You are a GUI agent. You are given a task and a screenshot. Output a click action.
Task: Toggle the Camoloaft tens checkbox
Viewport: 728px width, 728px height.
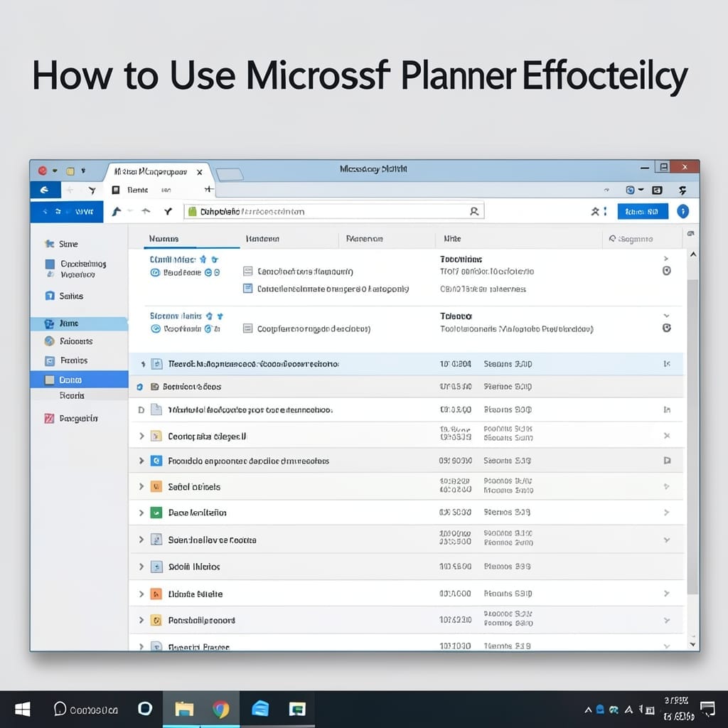pos(248,271)
